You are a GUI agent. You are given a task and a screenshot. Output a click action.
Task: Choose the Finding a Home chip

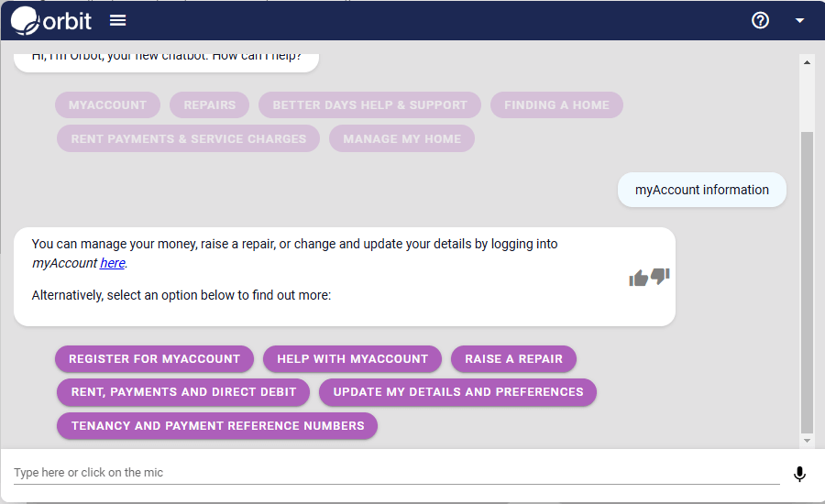point(556,104)
